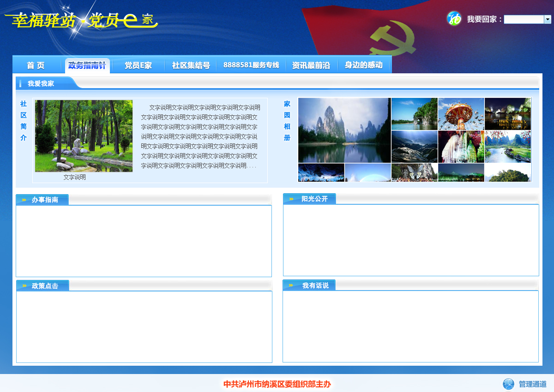
Task: Click the globe icon beside 管理通道
Action: tap(508, 384)
